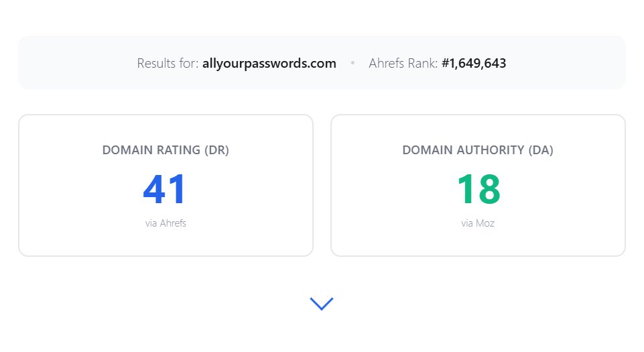
Task: Select the allyourpasswords.com domain name
Action: (x=269, y=63)
